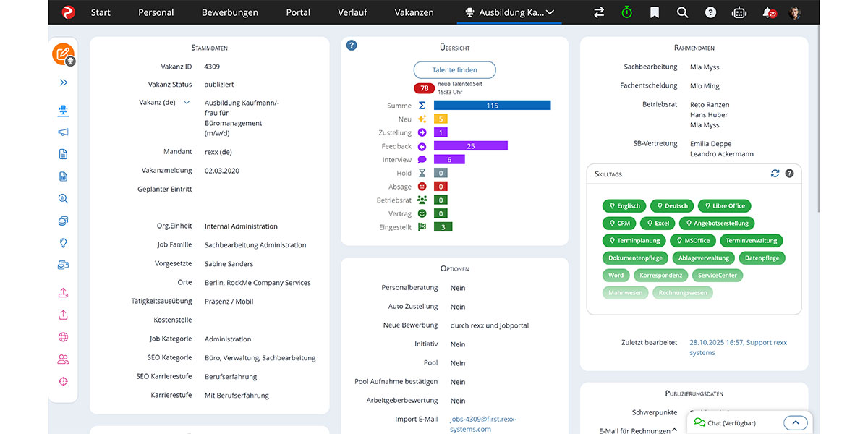Click the globe icon in the left sidebar
Image resolution: width=868 pixels, height=434 pixels.
pos(63,336)
